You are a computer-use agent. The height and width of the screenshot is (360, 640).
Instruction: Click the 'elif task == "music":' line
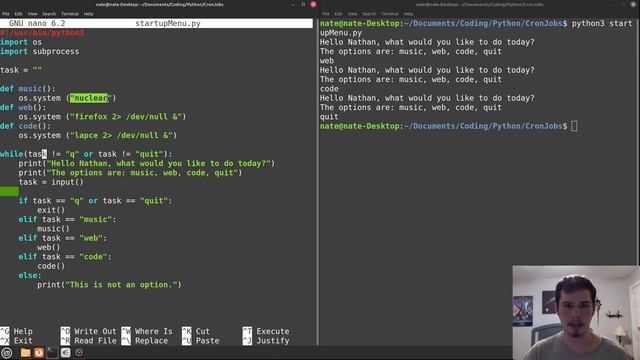[x=67, y=220]
